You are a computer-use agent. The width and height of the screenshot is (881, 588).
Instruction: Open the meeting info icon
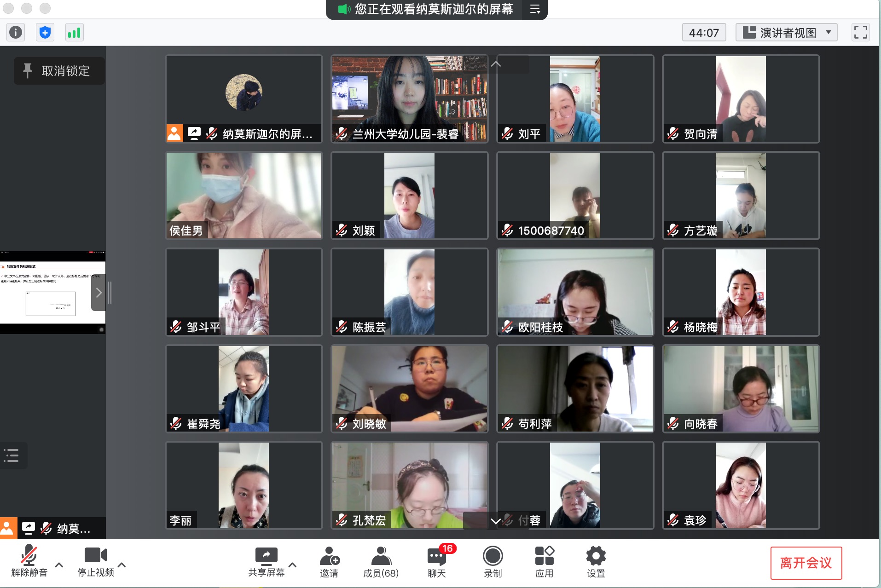(x=16, y=32)
